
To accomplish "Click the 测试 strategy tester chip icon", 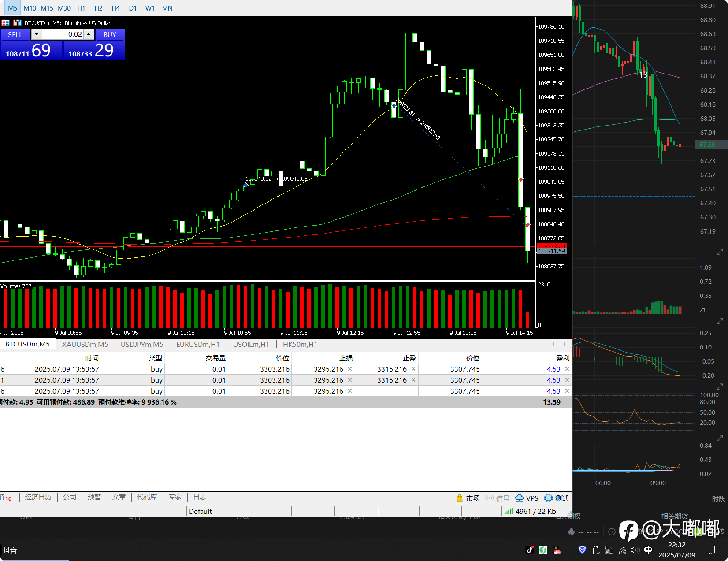I will [x=549, y=498].
